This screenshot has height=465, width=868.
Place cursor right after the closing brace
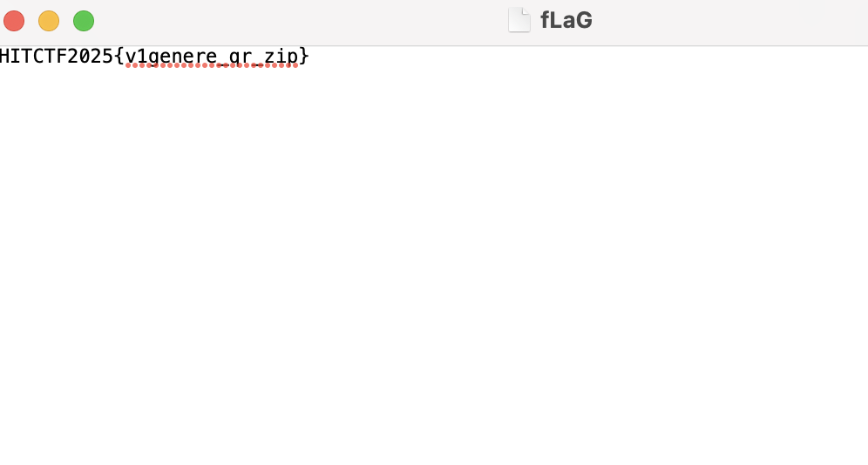coord(310,56)
